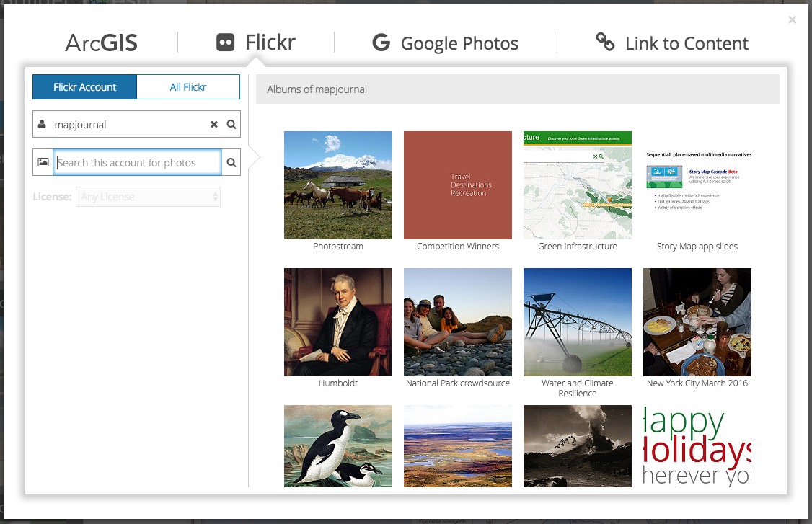Open the Photostream album thumbnail

338,185
